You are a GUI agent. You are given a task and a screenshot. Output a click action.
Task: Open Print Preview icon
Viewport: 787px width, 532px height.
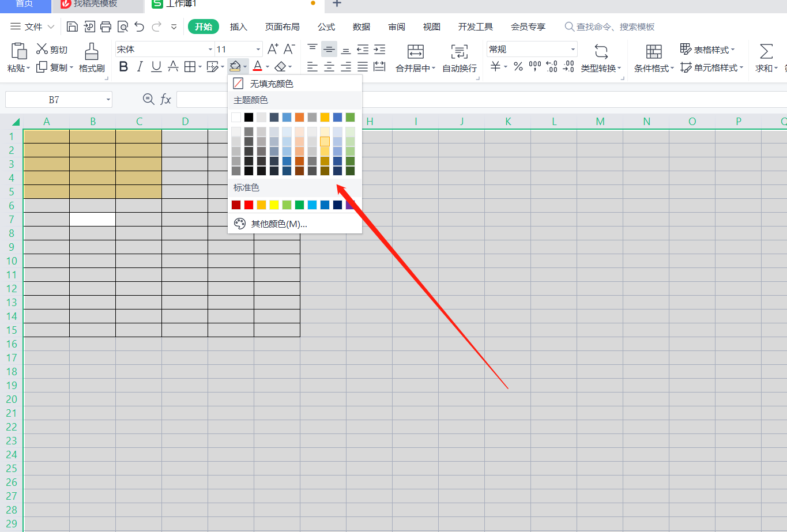[122, 27]
